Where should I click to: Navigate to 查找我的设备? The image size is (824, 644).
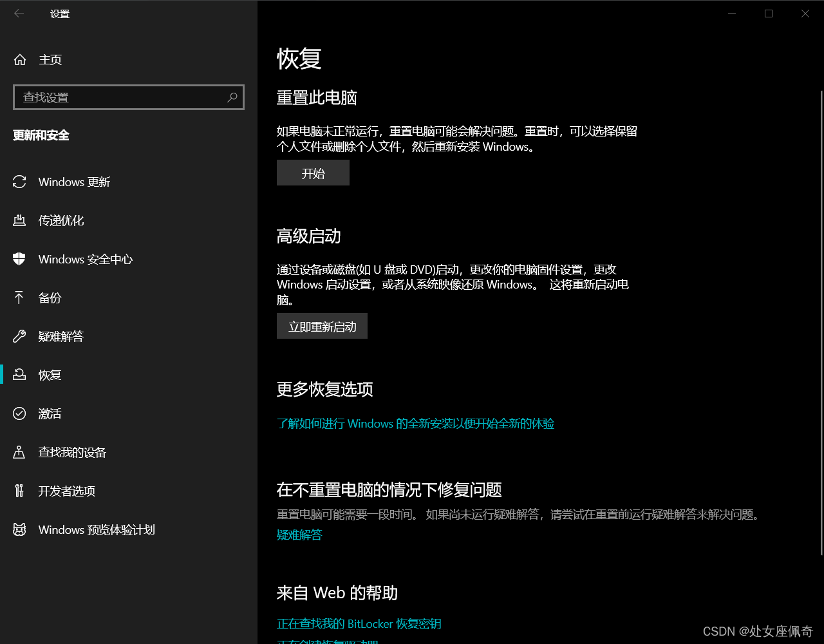click(129, 452)
